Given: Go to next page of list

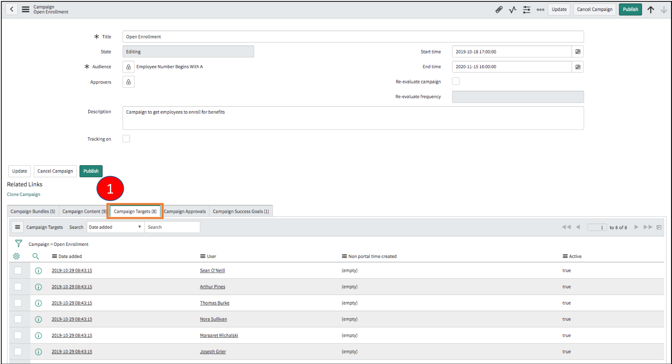Looking at the screenshot, I should 636,227.
